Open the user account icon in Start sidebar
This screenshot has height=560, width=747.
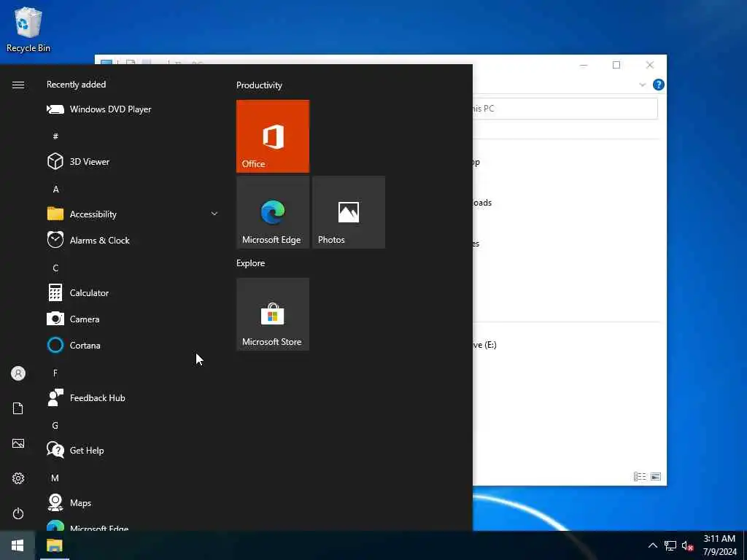click(18, 373)
